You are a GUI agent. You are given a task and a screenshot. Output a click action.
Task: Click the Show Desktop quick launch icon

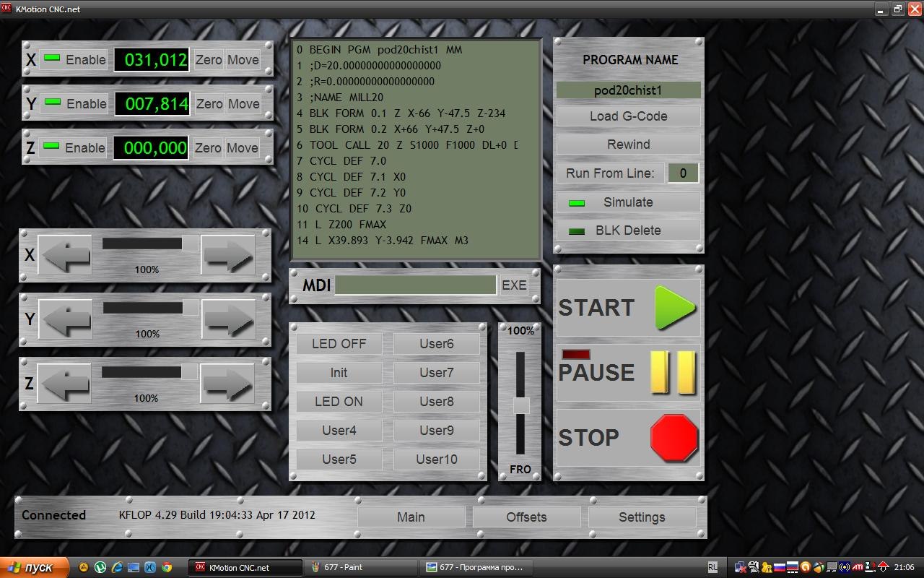(x=134, y=567)
